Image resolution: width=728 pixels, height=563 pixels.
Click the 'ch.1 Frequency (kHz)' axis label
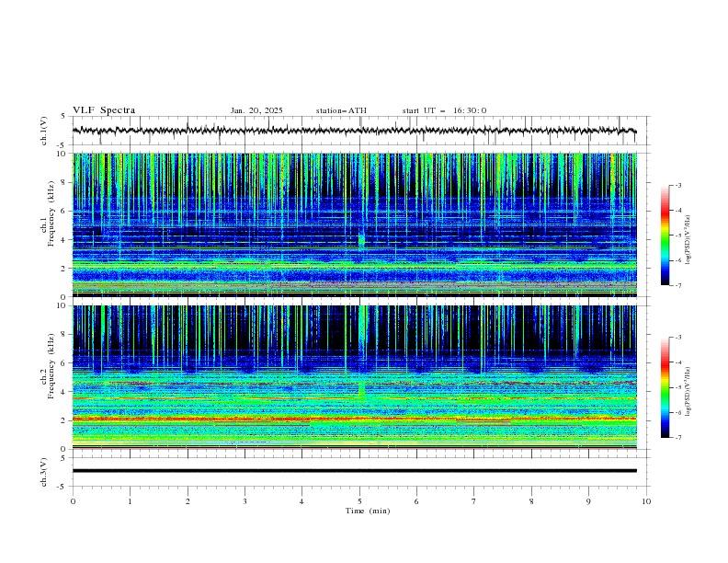[x=48, y=213]
